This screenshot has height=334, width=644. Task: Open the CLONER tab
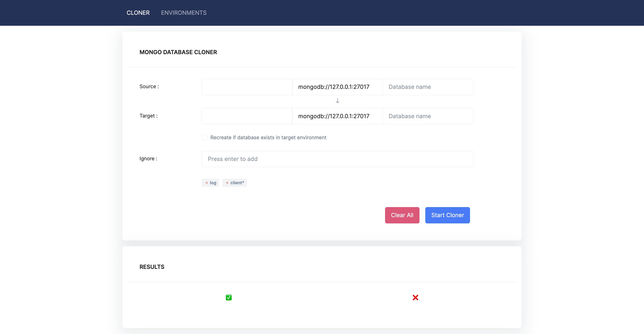(138, 13)
